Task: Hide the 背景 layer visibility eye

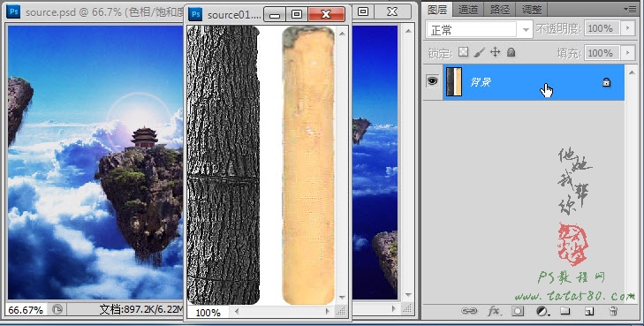Action: coord(433,81)
